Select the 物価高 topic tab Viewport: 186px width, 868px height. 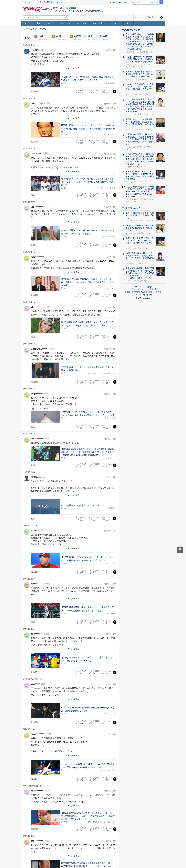[76, 38]
